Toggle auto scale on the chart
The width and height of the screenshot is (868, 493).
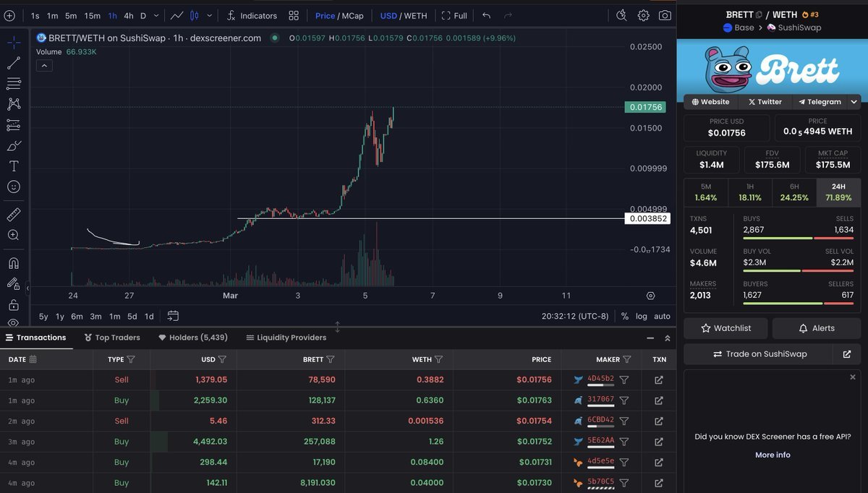[x=662, y=316]
